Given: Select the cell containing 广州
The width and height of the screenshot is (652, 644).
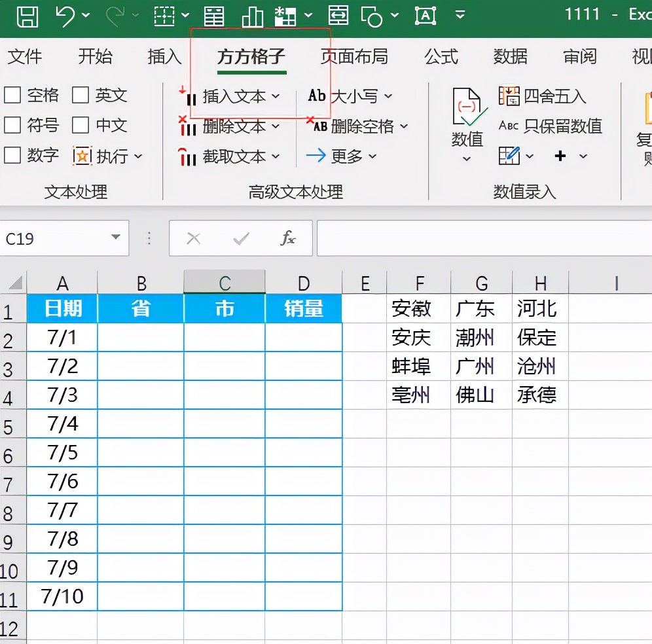Looking at the screenshot, I should click(x=482, y=367).
